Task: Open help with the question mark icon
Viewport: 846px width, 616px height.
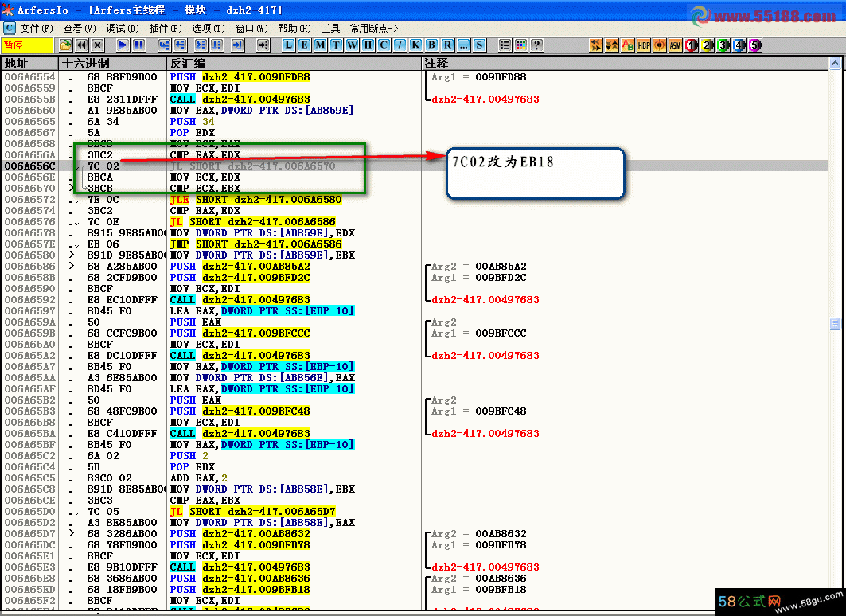Action: [x=537, y=45]
